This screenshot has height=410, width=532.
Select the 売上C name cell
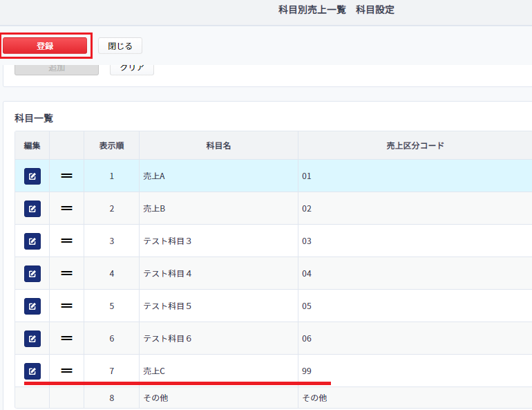[x=218, y=371]
